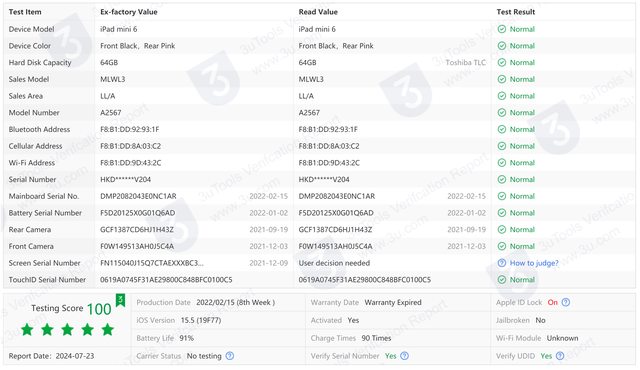The image size is (640, 370).
Task: Click the Ex-factory Value column header
Action: tap(129, 12)
